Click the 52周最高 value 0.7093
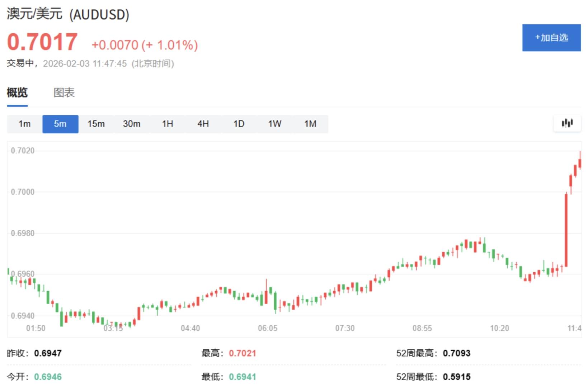 tap(457, 353)
